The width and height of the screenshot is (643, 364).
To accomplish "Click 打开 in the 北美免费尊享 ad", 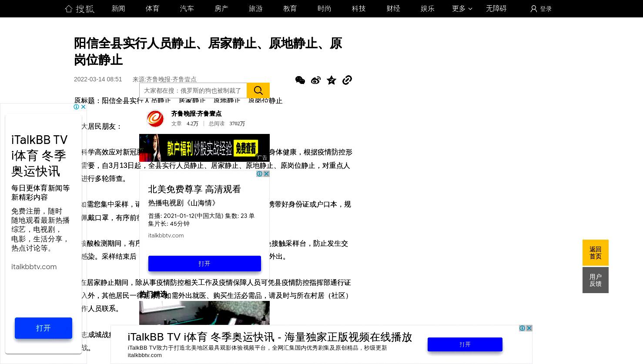I will (x=204, y=264).
